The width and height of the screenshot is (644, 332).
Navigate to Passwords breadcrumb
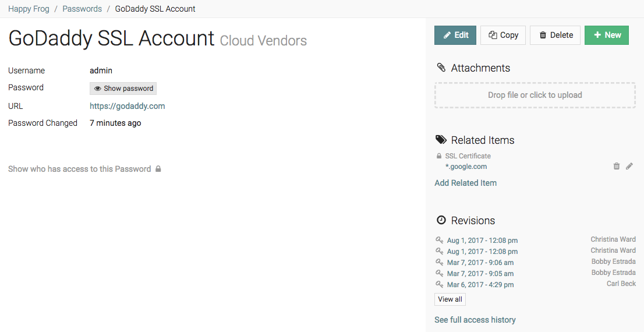click(82, 9)
